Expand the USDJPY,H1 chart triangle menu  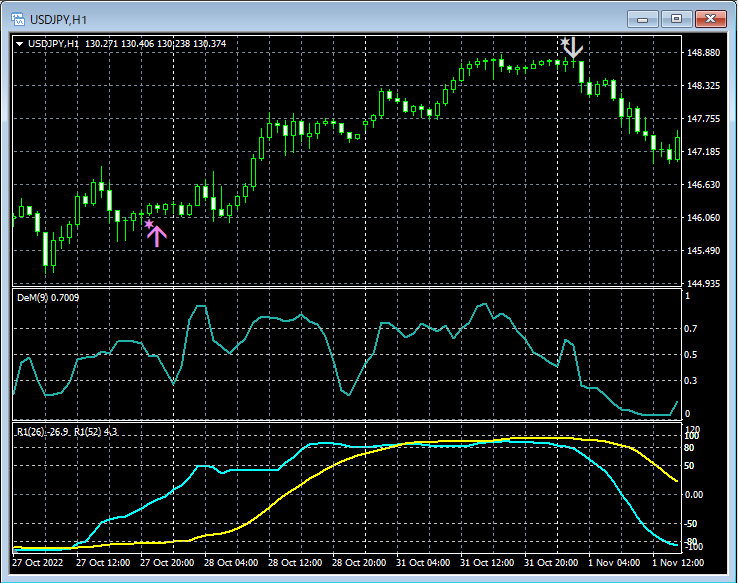point(20,43)
